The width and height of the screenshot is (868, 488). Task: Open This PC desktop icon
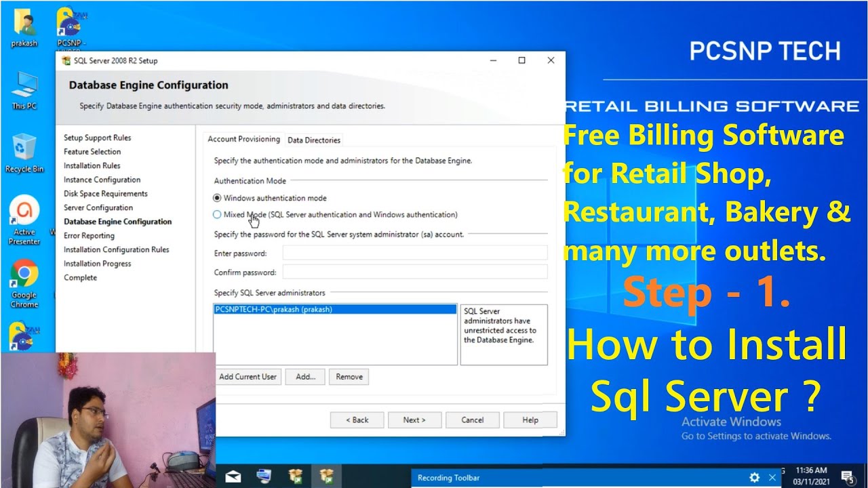point(24,90)
